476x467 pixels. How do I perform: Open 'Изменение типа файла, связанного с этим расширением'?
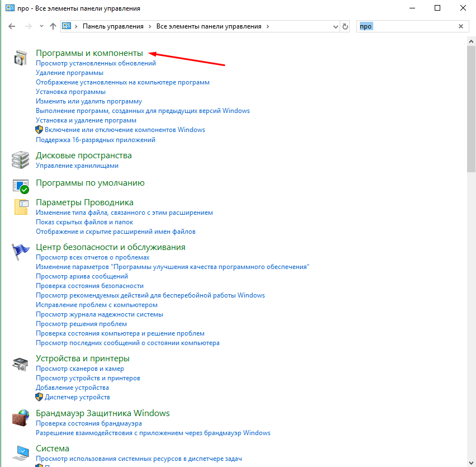point(124,213)
